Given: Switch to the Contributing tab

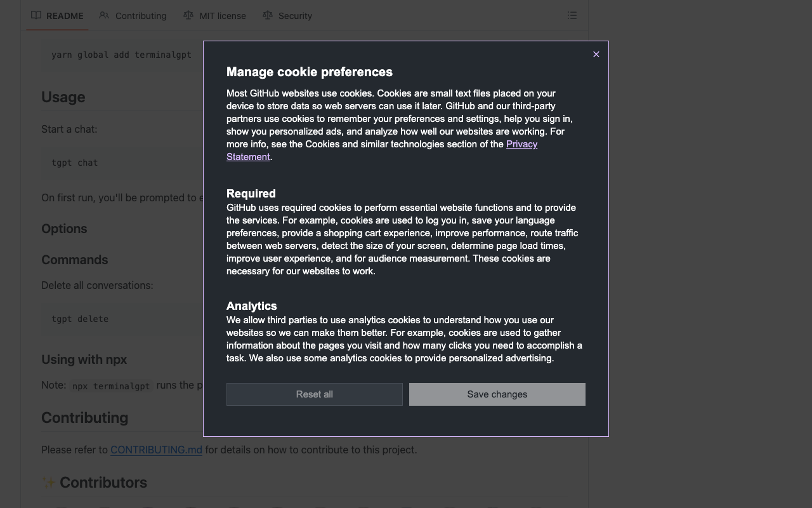Looking at the screenshot, I should 133,15.
